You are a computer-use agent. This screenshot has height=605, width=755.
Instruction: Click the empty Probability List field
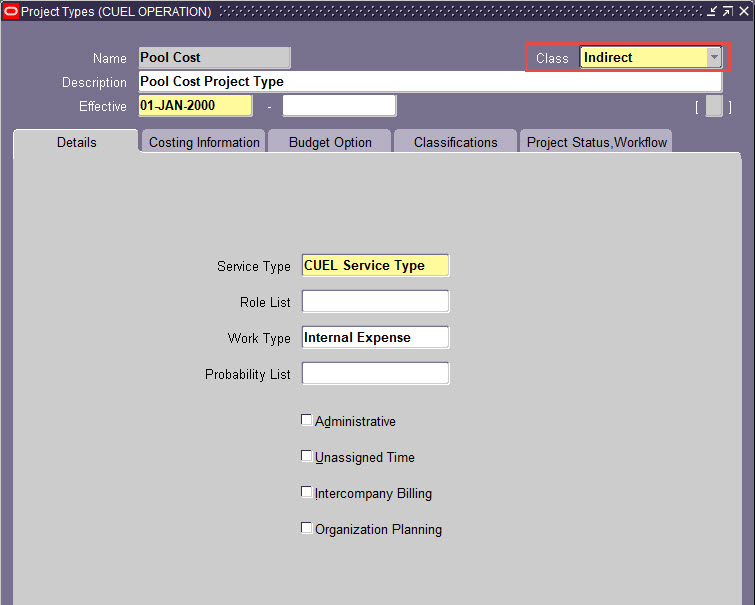[376, 373]
